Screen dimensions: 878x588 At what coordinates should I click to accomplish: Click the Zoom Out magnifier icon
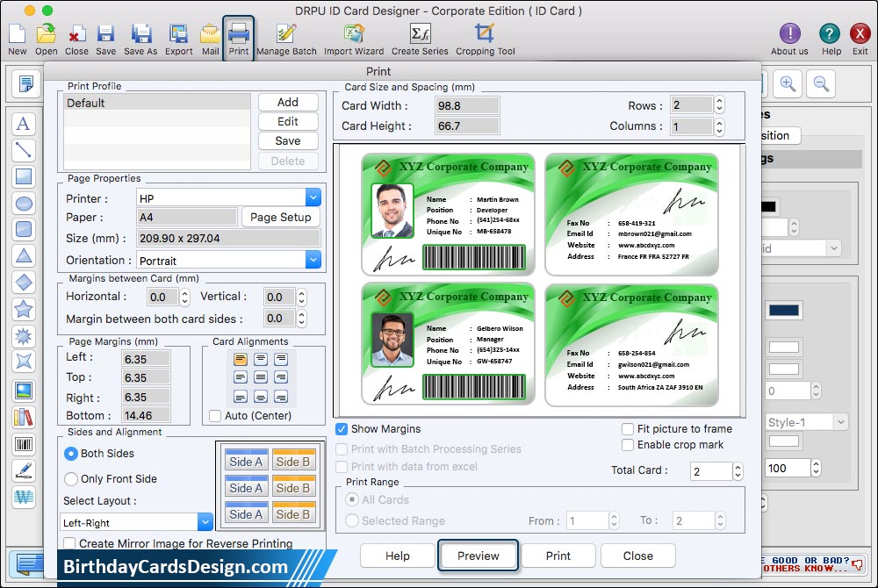point(822,84)
